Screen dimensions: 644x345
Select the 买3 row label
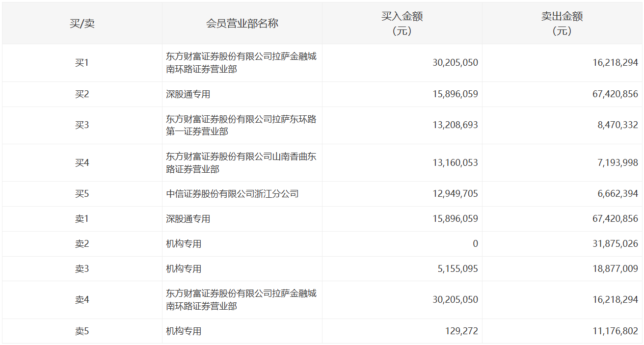pyautogui.click(x=81, y=125)
